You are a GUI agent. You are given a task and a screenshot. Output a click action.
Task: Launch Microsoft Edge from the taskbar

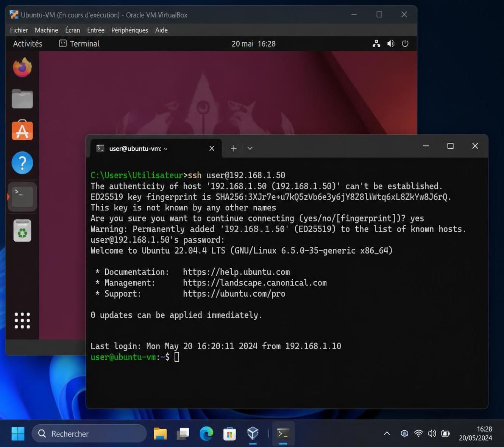click(206, 434)
